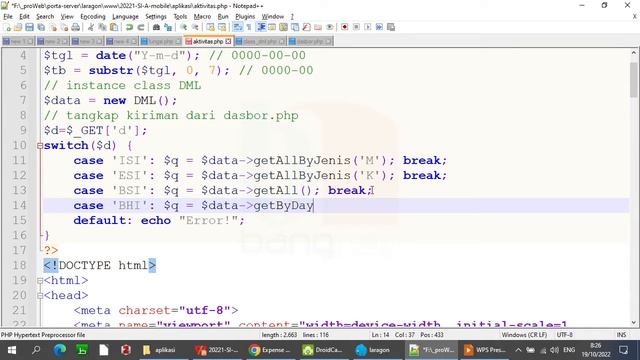640x360 pixels.
Task: Show the Document Map panel icon
Action: tap(283, 27)
